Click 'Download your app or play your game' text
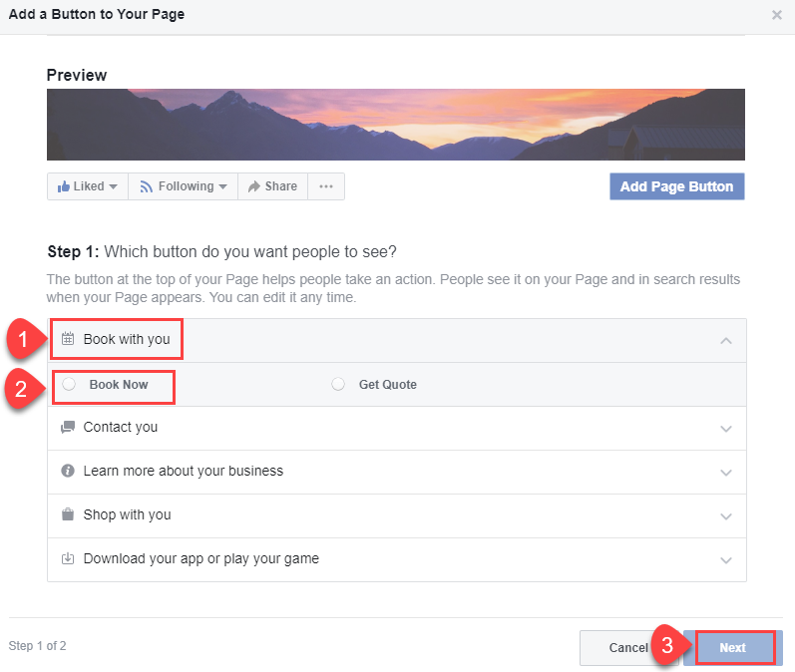Viewport: 795px width, 672px height. point(201,558)
